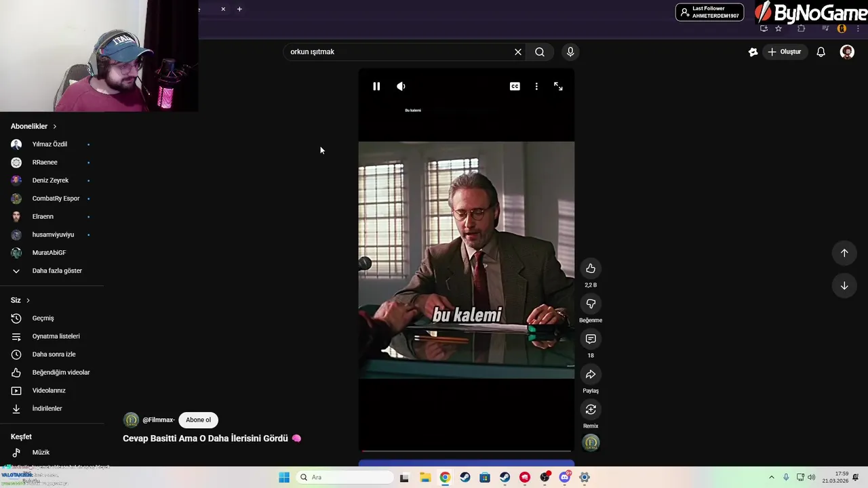Open the sound source thumbnail below Remix
The width and height of the screenshot is (868, 488).
click(591, 443)
